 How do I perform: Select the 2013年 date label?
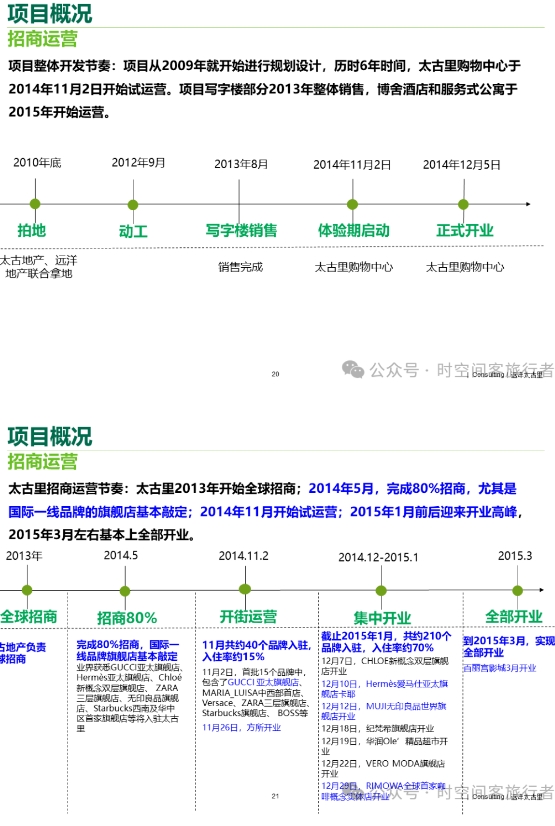tap(24, 556)
